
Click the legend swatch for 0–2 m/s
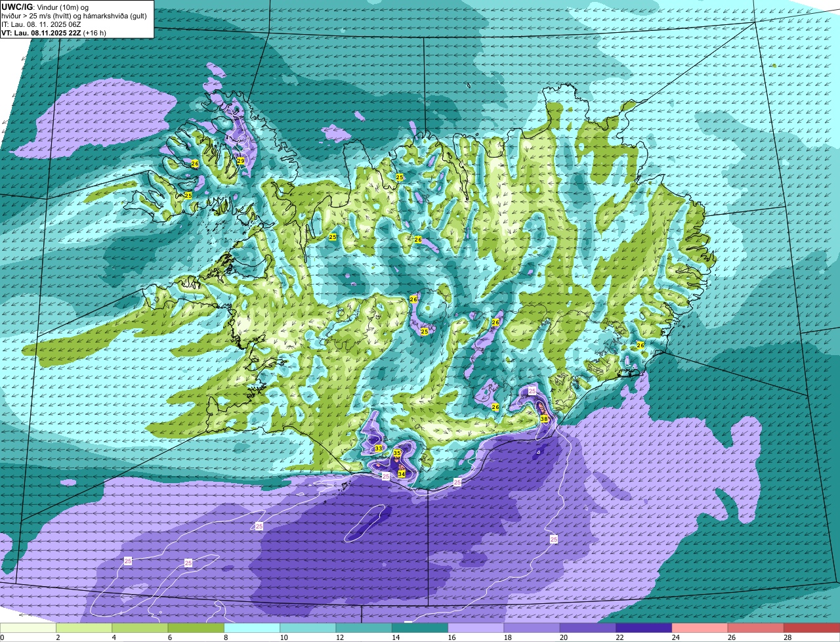[29, 628]
